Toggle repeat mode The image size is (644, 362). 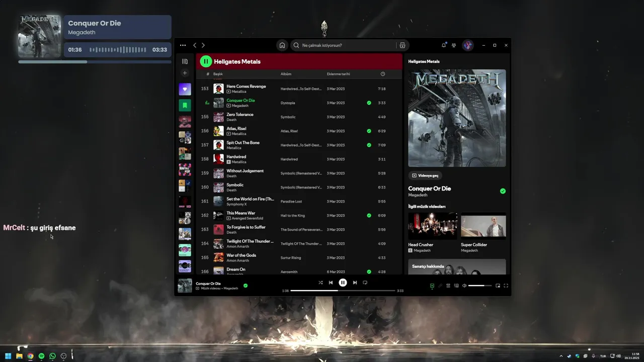(365, 283)
